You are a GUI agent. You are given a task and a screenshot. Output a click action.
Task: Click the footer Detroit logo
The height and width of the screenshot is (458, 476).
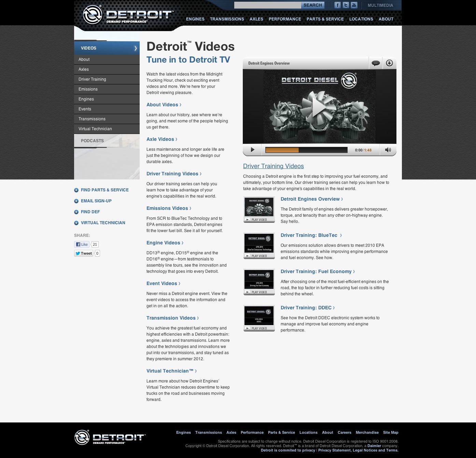[x=110, y=437]
